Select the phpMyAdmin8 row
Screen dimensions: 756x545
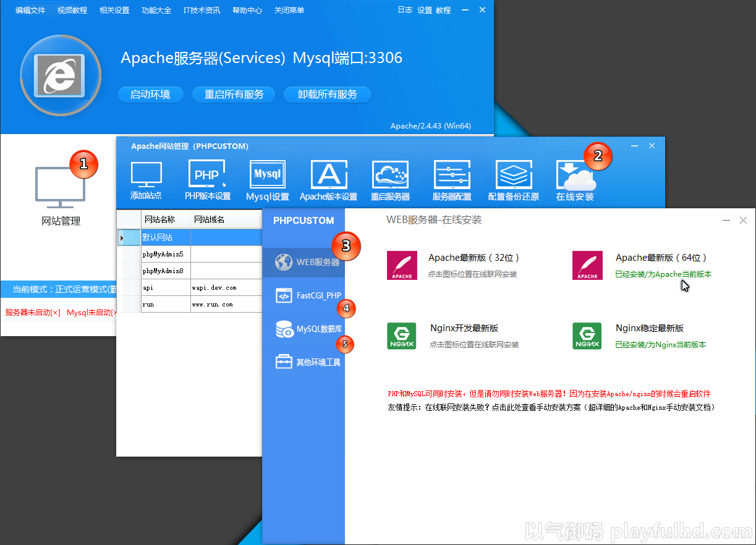pos(190,271)
